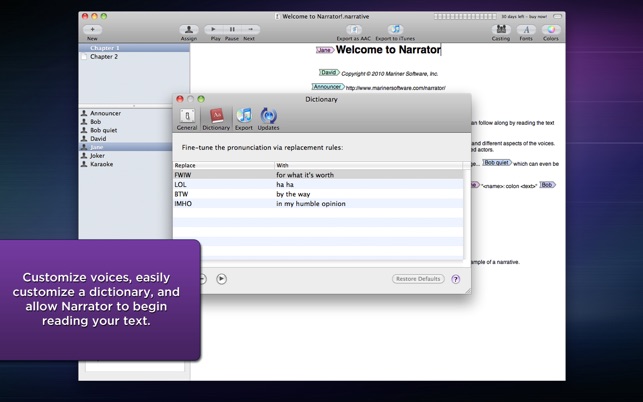Open help with the question mark button
The width and height of the screenshot is (643, 402).
pyautogui.click(x=456, y=279)
